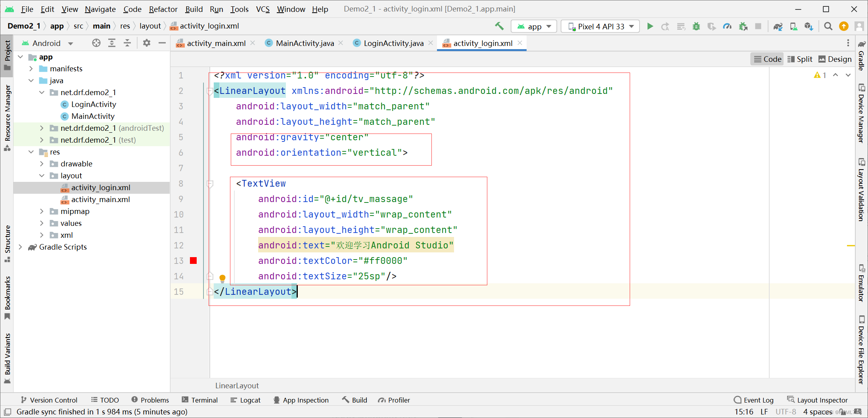Toggle the Build Variants tool window
868x418 pixels.
pos(7,358)
